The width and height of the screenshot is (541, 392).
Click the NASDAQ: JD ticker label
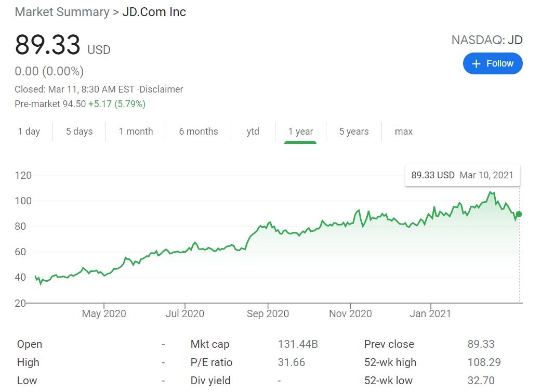click(x=487, y=40)
